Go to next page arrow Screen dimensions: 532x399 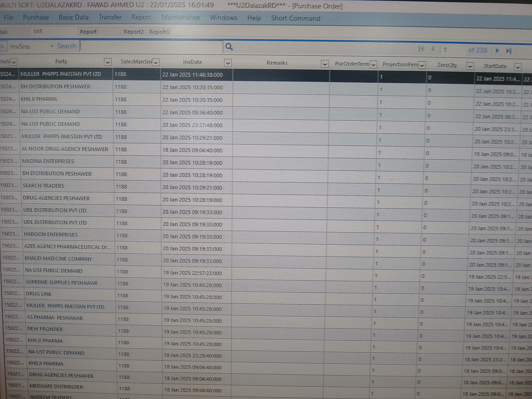[x=497, y=50]
